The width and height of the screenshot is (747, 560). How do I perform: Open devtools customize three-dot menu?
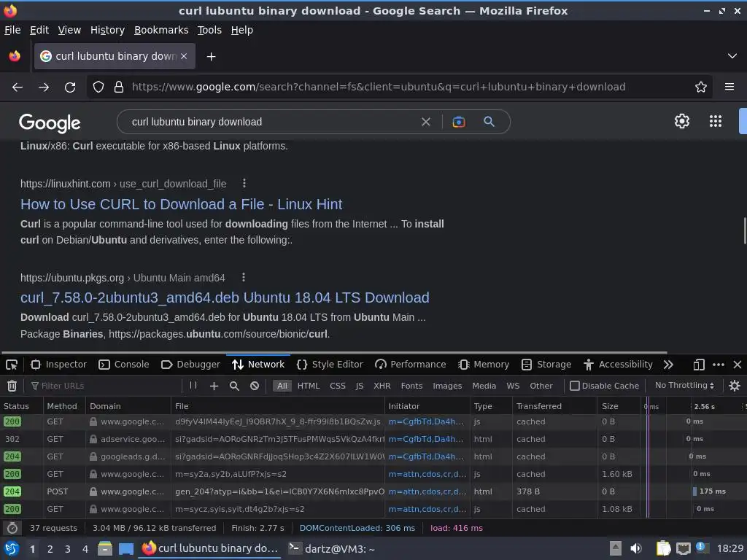click(x=719, y=365)
